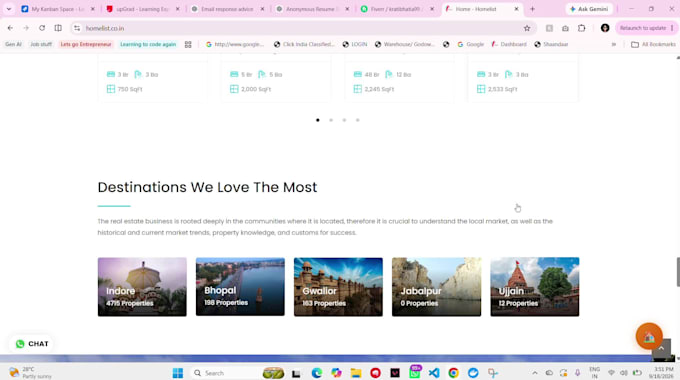Screen dimensions: 680x380
Task: Show hidden system tray icons
Action: click(535, 373)
